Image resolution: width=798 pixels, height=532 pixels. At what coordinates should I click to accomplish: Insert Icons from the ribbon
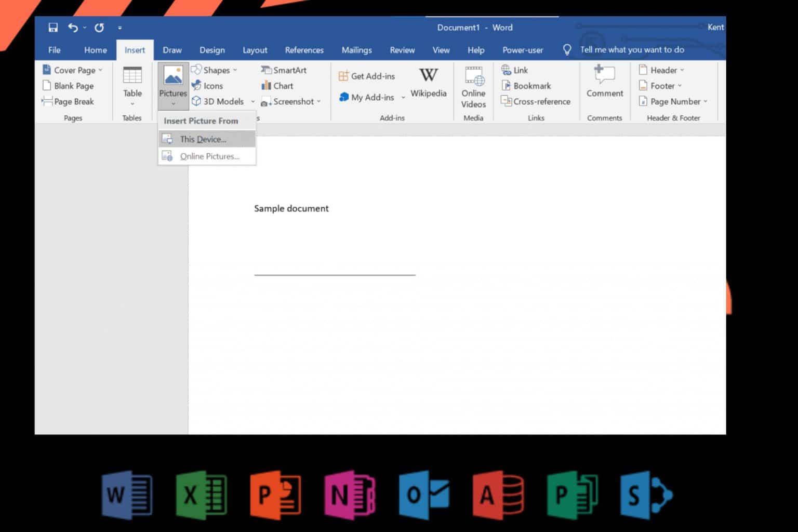click(207, 86)
